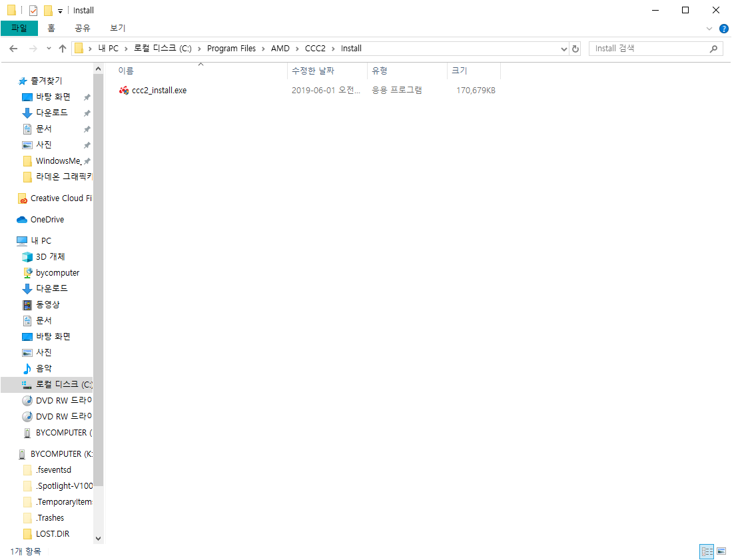This screenshot has width=732, height=560.
Task: Select first DVD RW 드라이브 in sidebar
Action: 63,400
